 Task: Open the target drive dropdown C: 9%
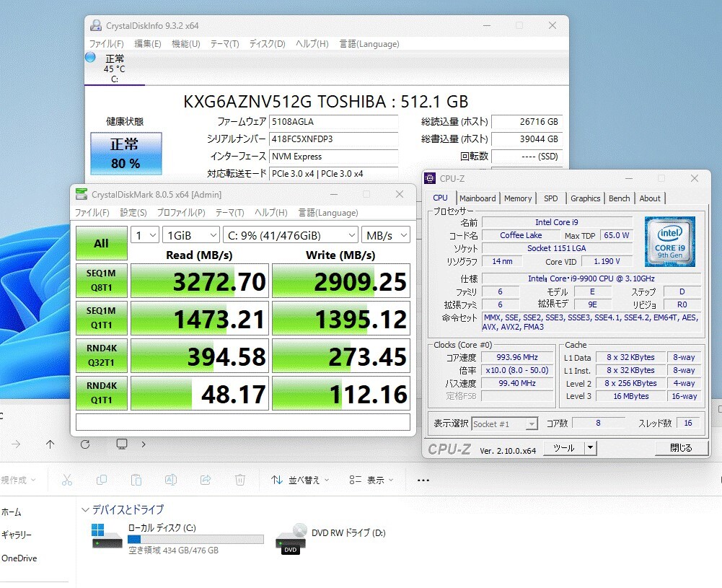291,235
